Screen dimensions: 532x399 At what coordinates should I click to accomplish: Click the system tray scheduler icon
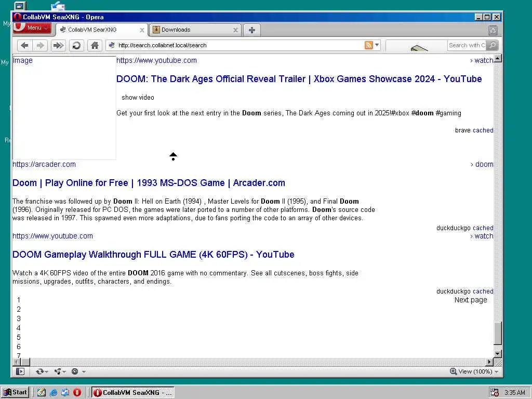point(495,393)
